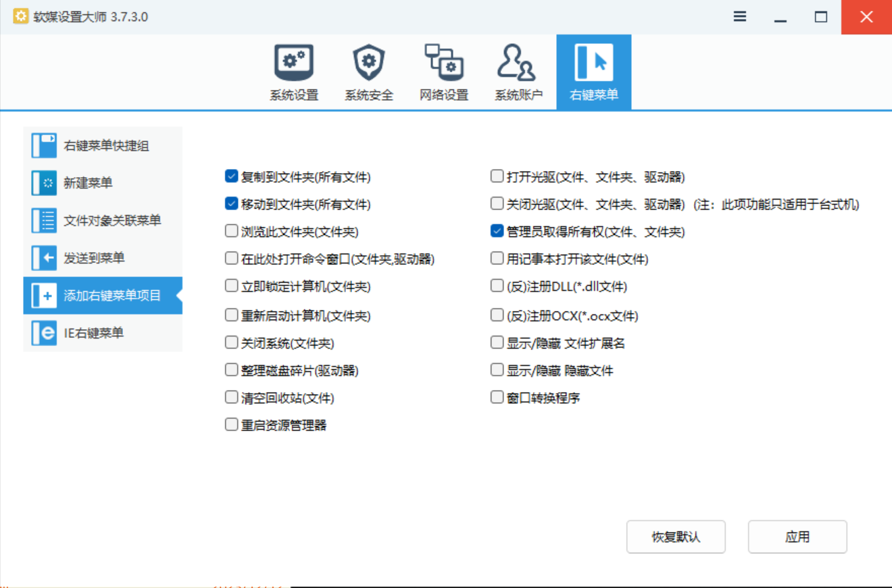
Task: Select the 右键菜单 cursor icon
Action: 593,62
